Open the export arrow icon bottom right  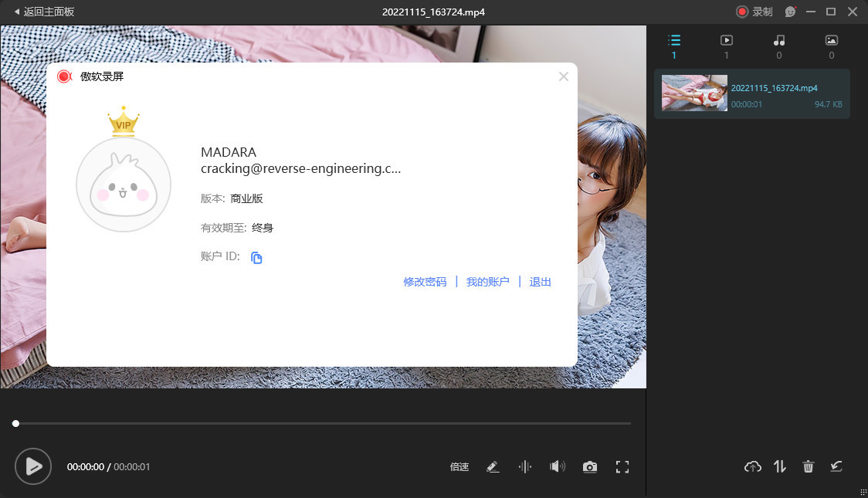(836, 466)
